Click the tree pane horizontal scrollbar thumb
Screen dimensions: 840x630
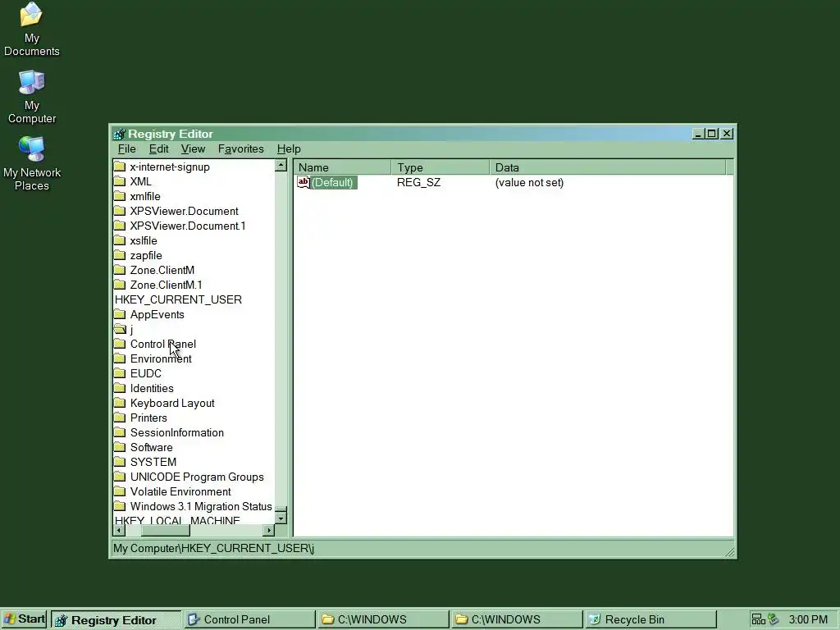pos(166,531)
